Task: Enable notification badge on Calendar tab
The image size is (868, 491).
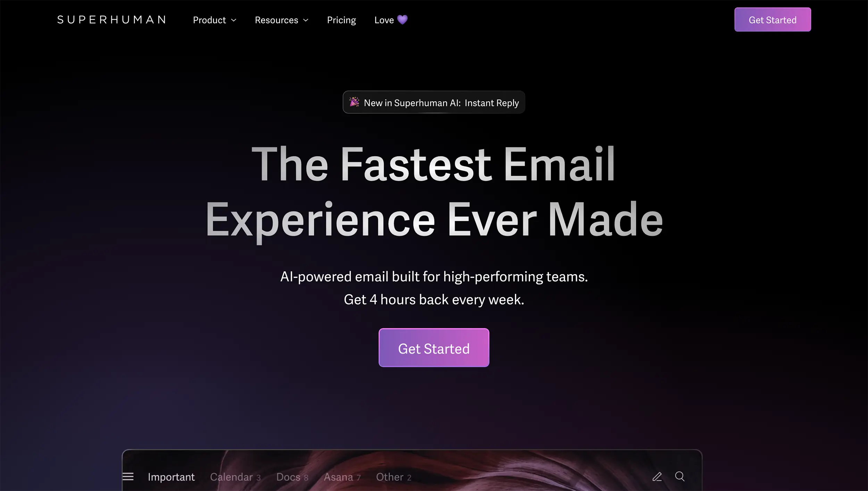Action: [258, 477]
